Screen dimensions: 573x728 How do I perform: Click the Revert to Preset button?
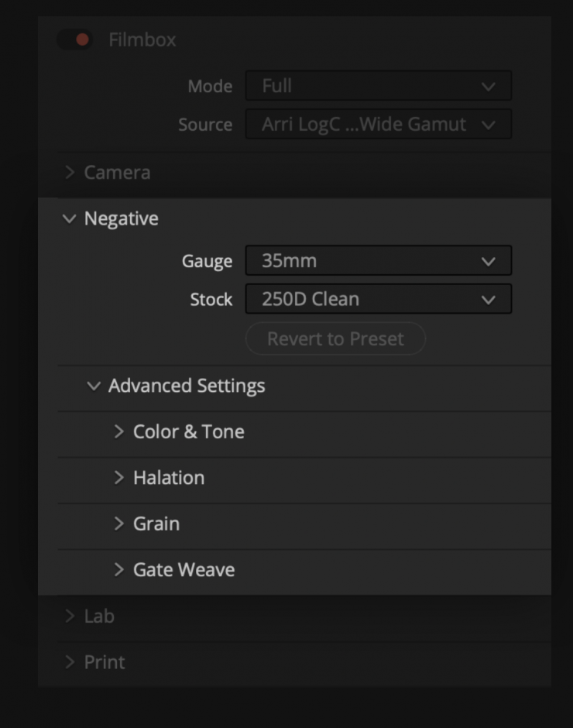[x=335, y=339]
